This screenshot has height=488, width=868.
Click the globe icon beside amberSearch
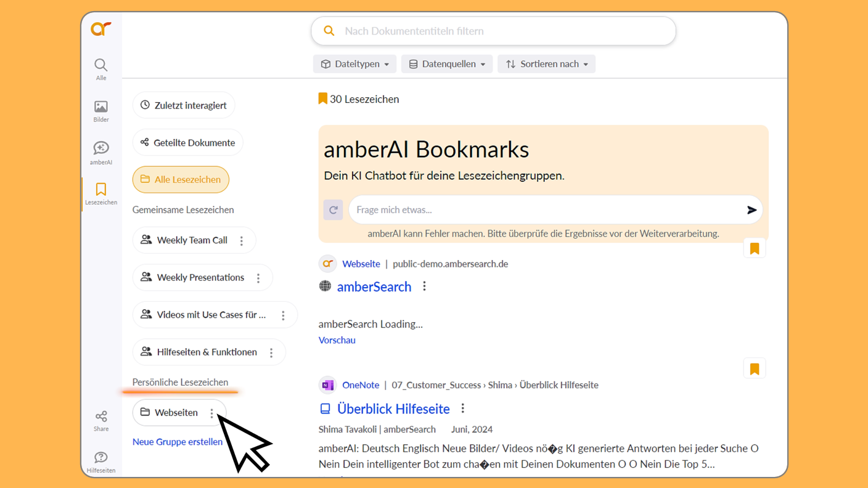point(325,286)
